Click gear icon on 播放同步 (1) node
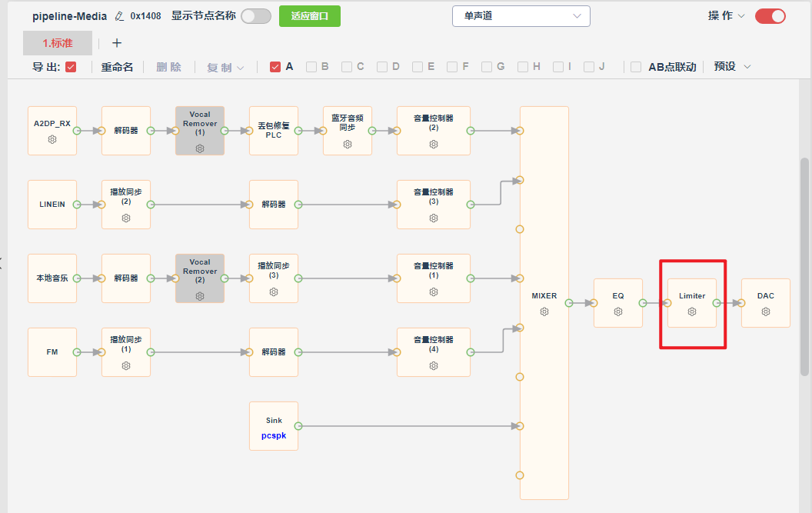Viewport: 812px width, 513px height. tap(126, 366)
